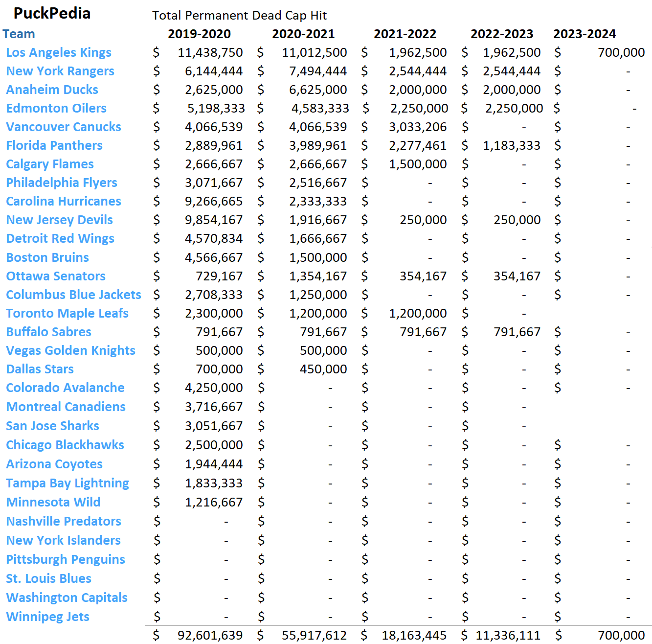
Task: Open the Winnipeg Jets team page
Action: click(47, 617)
